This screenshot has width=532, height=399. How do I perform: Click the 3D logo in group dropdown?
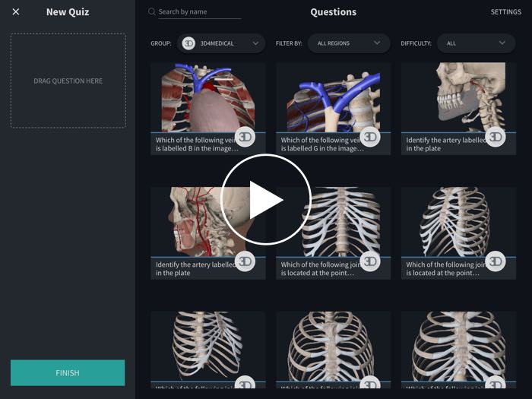click(x=188, y=43)
